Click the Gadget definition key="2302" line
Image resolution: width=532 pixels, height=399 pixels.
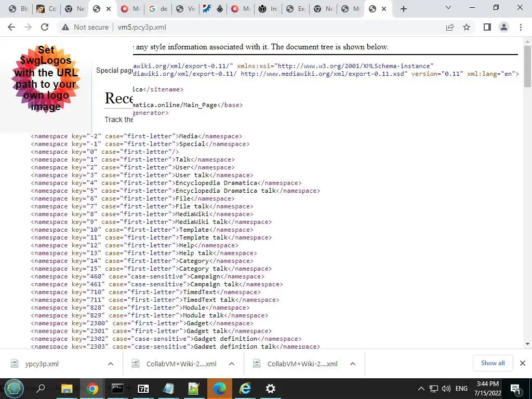pos(166,339)
